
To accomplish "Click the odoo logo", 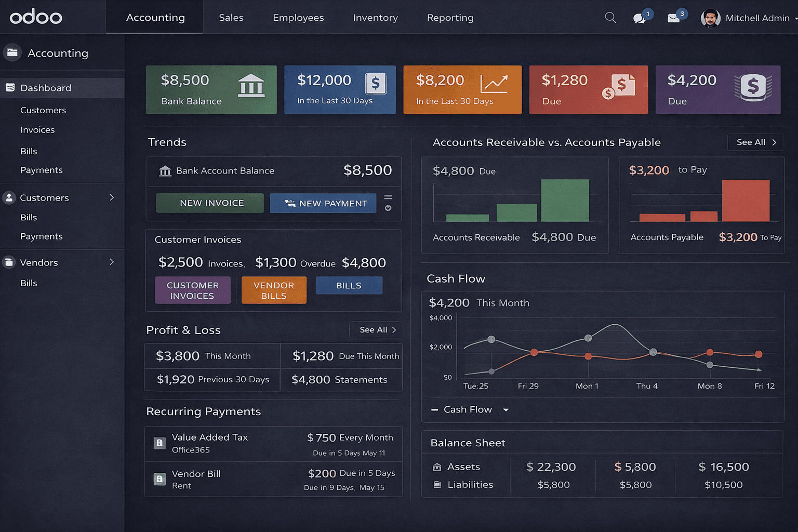I will (36, 17).
